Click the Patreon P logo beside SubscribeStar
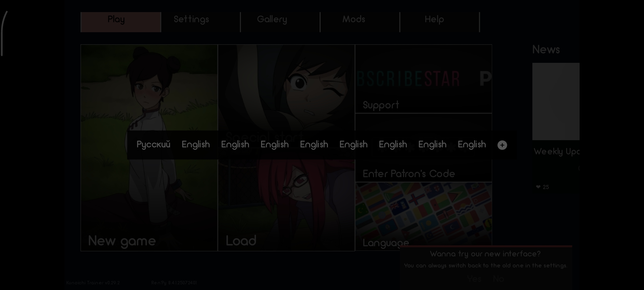The height and width of the screenshot is (290, 644). coord(485,79)
